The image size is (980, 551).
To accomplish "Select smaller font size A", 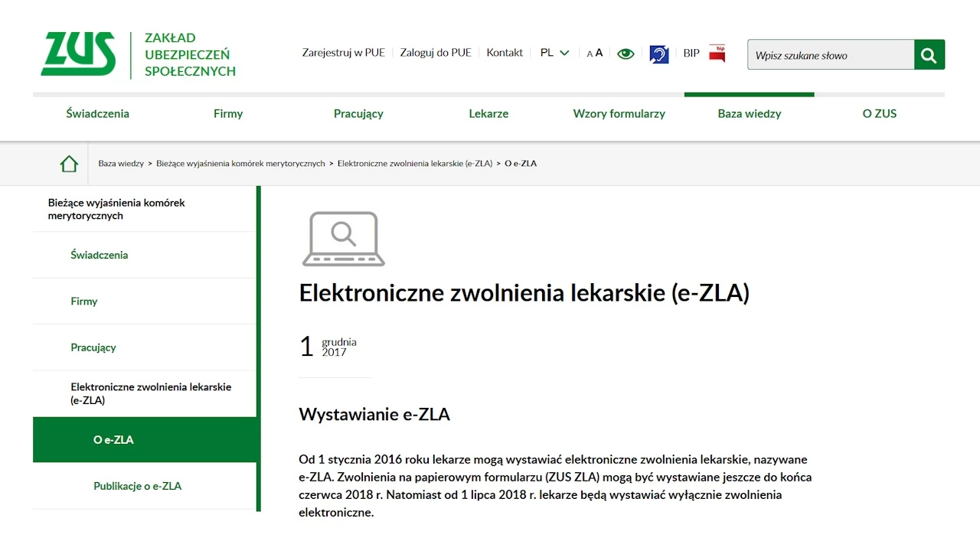I will (x=590, y=54).
